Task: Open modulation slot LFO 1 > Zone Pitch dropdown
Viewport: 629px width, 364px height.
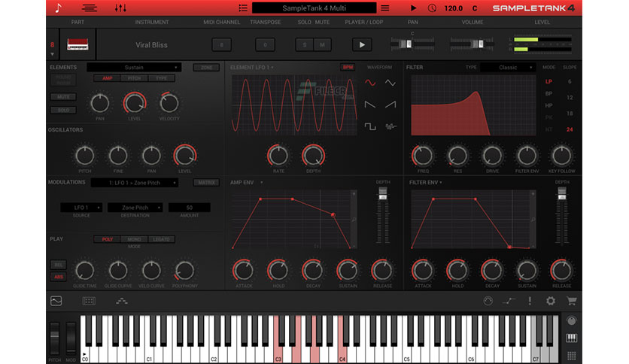Action: point(135,183)
